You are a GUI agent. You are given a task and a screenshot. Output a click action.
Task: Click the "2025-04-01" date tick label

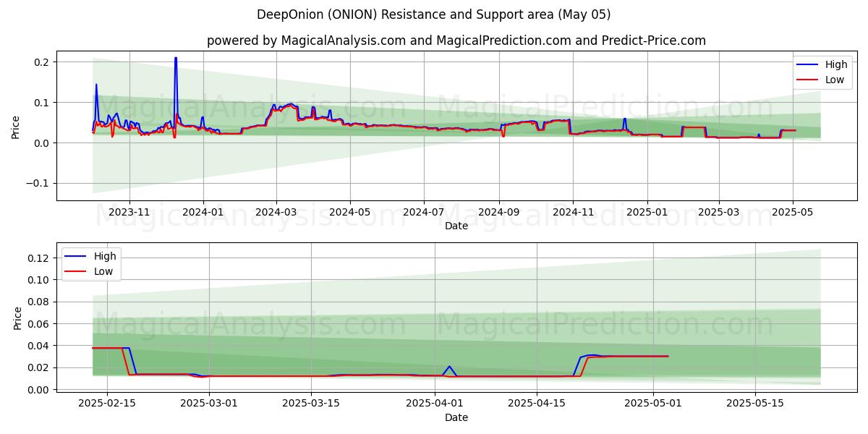coord(435,404)
